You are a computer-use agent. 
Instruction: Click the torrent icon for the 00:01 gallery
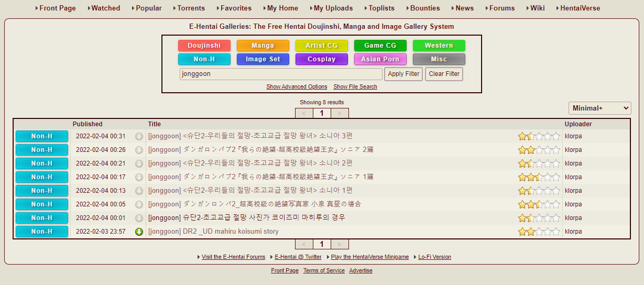[x=139, y=218]
